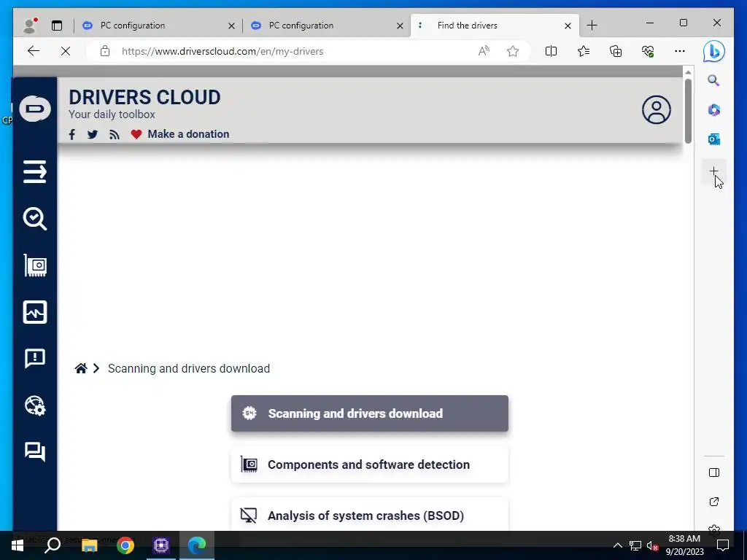This screenshot has height=560, width=747.
Task: Visit the Facebook page icon
Action: click(x=72, y=134)
